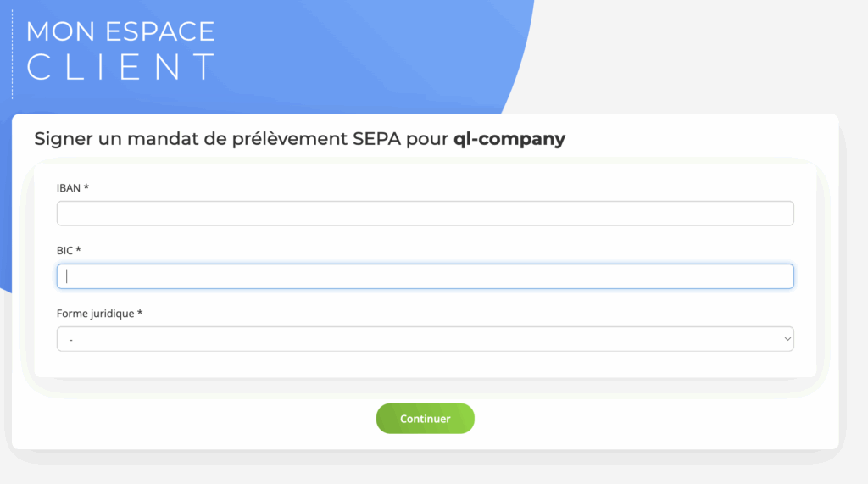Focus the BIC text field

[x=425, y=276]
